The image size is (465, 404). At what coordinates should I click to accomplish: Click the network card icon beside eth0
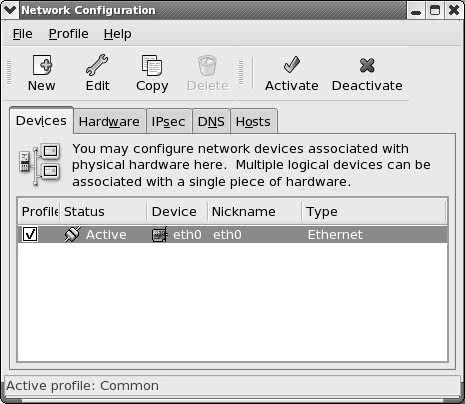point(159,235)
